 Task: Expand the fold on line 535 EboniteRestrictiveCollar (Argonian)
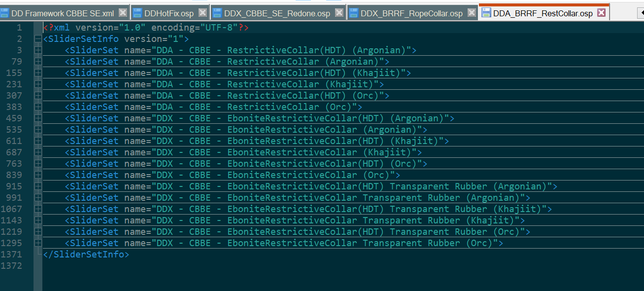click(38, 130)
